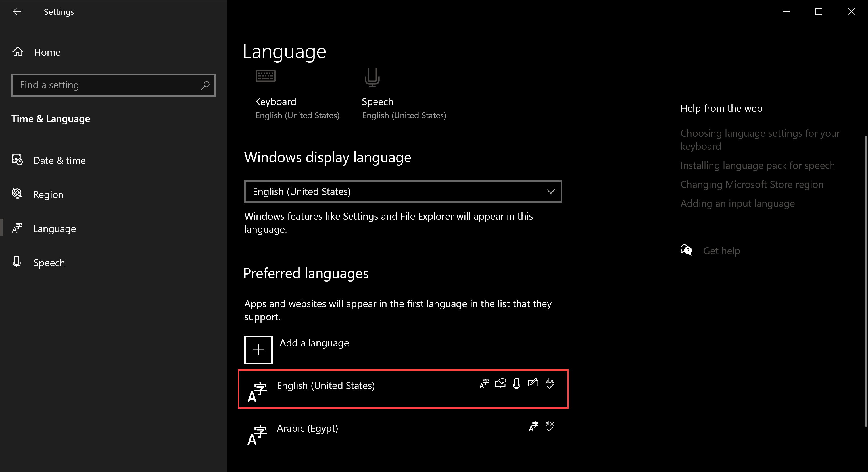Click the plus icon to add language
868x472 pixels.
point(258,350)
